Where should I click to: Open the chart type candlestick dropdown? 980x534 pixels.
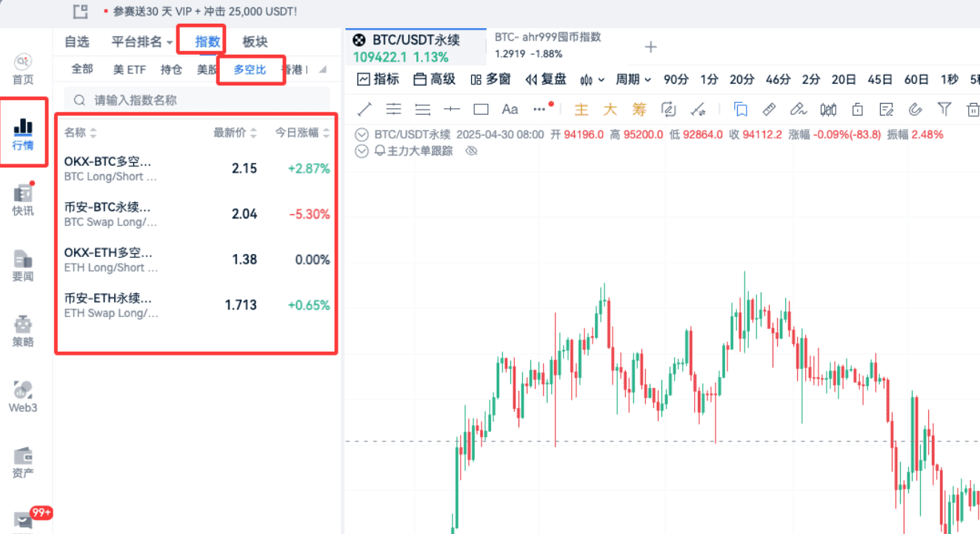click(x=593, y=79)
